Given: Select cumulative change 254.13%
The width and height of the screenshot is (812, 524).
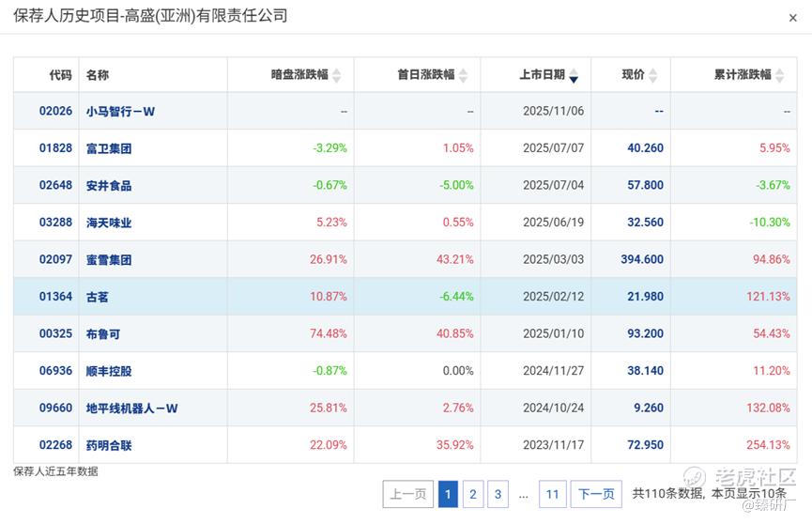Looking at the screenshot, I should [768, 445].
